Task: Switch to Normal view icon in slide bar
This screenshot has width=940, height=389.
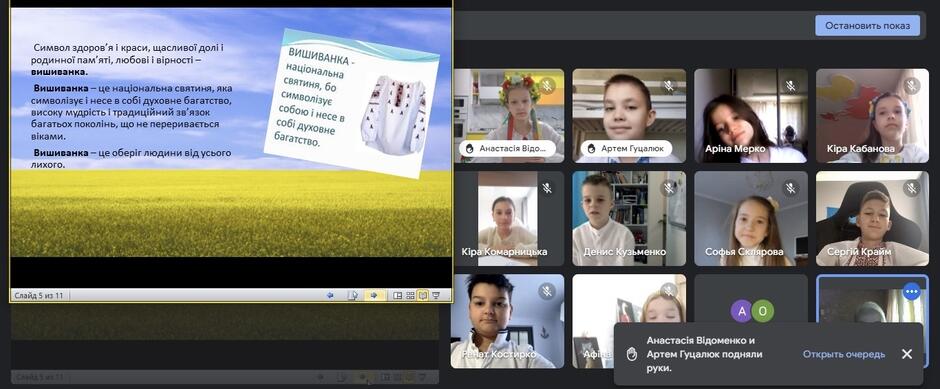Action: pyautogui.click(x=397, y=295)
